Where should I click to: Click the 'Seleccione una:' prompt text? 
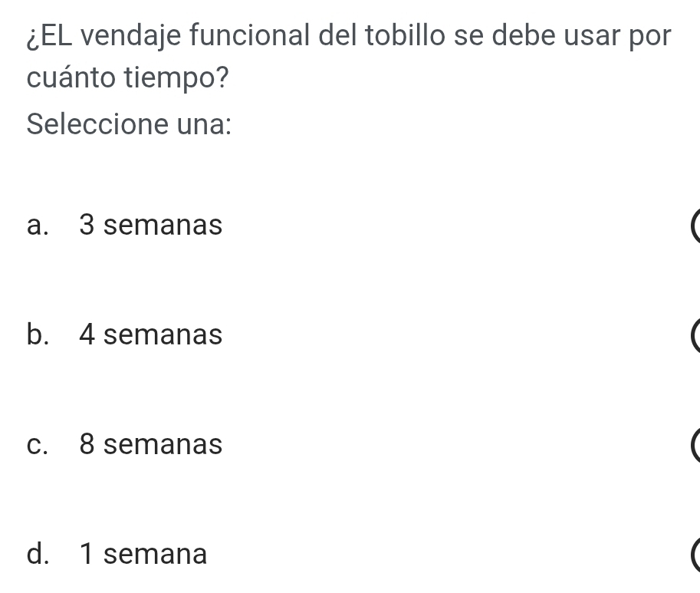[x=130, y=124]
